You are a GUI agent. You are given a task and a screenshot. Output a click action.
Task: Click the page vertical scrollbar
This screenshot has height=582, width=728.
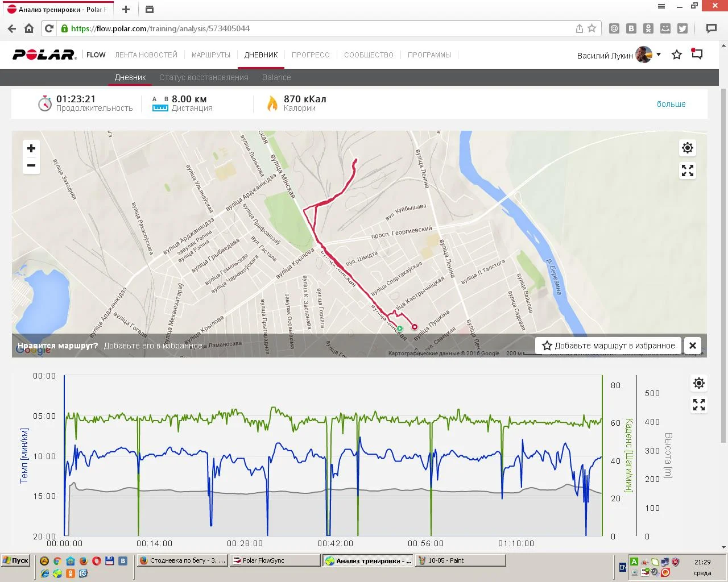click(x=723, y=265)
